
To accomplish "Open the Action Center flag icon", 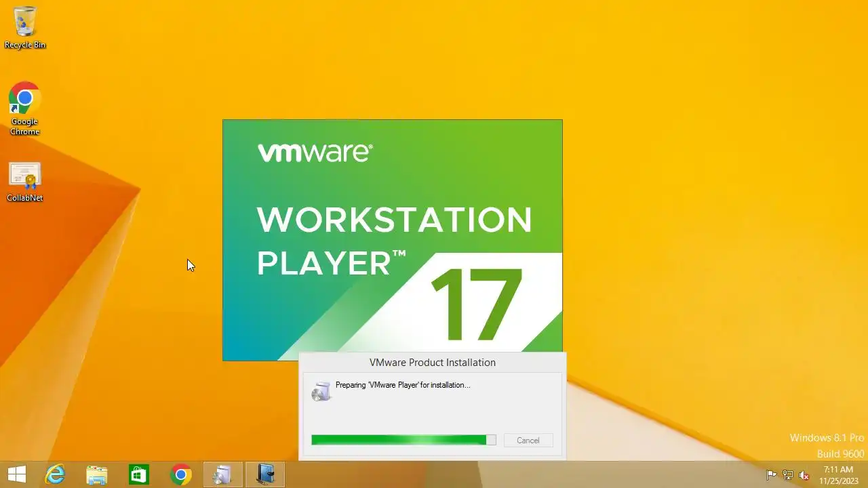I will click(x=772, y=475).
